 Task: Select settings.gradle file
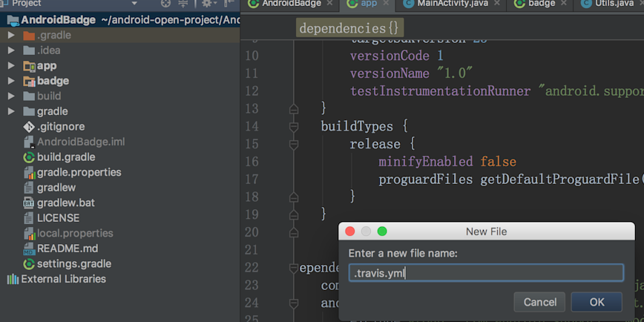[74, 263]
